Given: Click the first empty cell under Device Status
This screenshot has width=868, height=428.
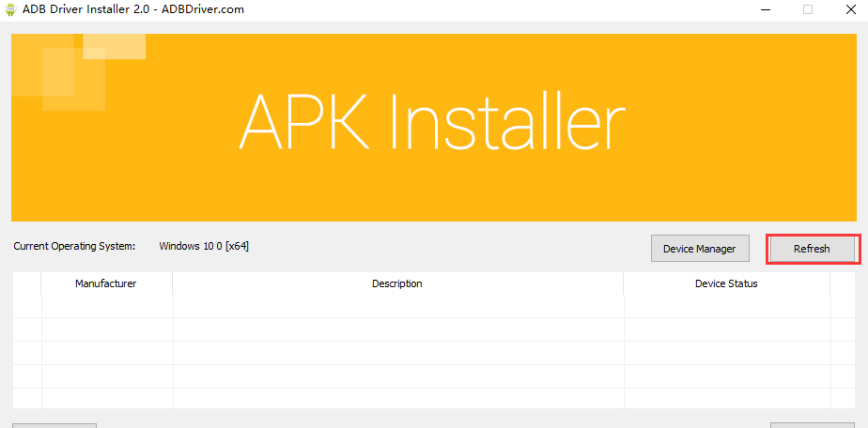Looking at the screenshot, I should coord(726,307).
